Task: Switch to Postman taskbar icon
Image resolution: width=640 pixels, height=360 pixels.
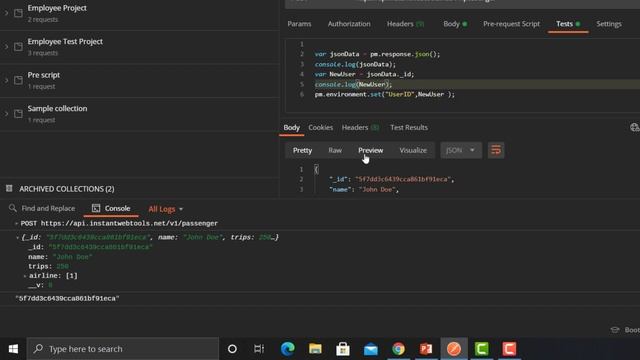Action: coord(454,349)
